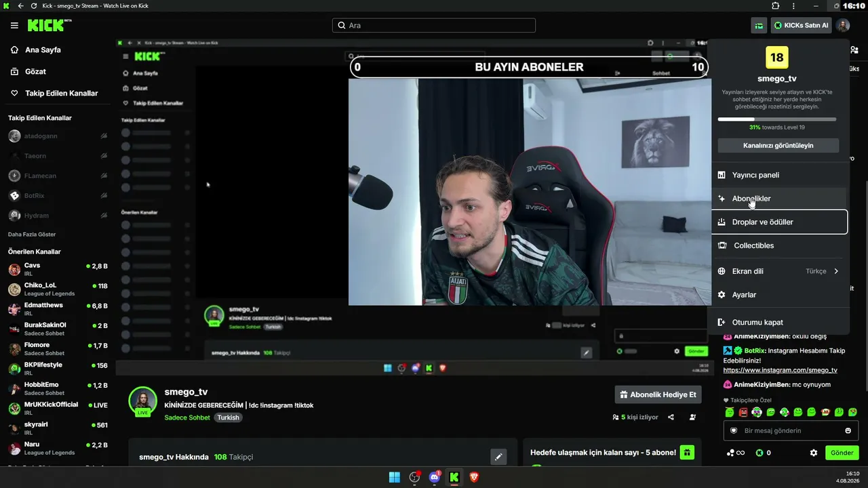Open followed channel FLamecan

[58, 176]
